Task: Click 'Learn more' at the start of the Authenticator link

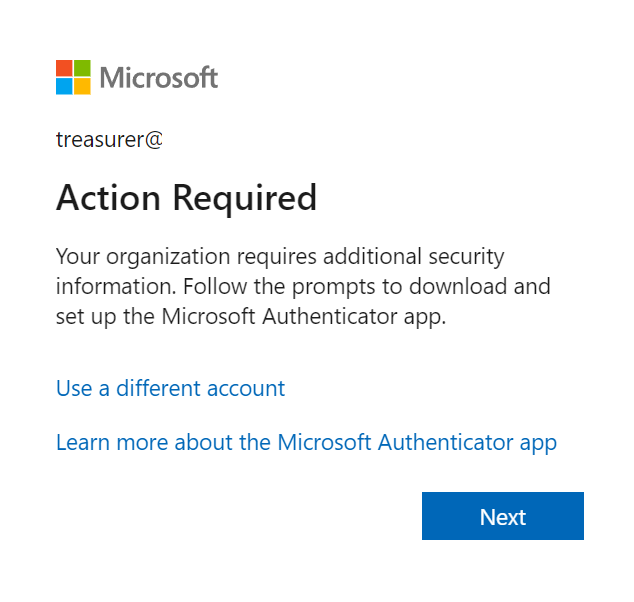Action: point(112,442)
